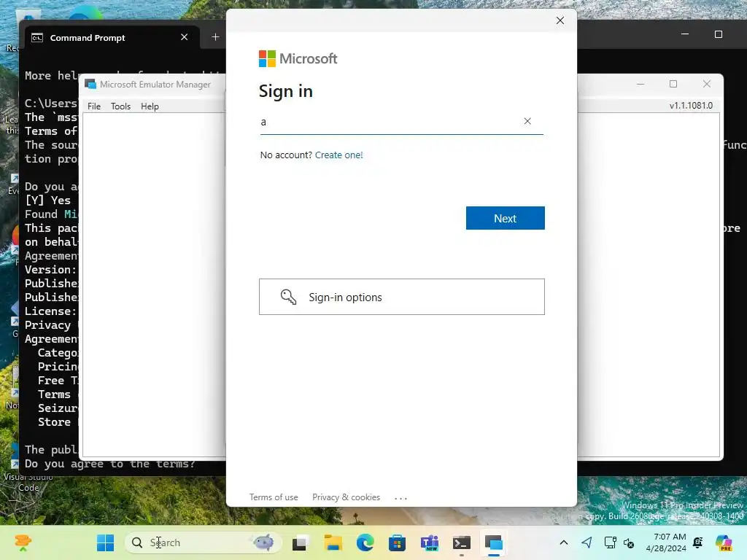747x560 pixels.
Task: Click the three-dots more options in dialog footer
Action: coord(400,498)
